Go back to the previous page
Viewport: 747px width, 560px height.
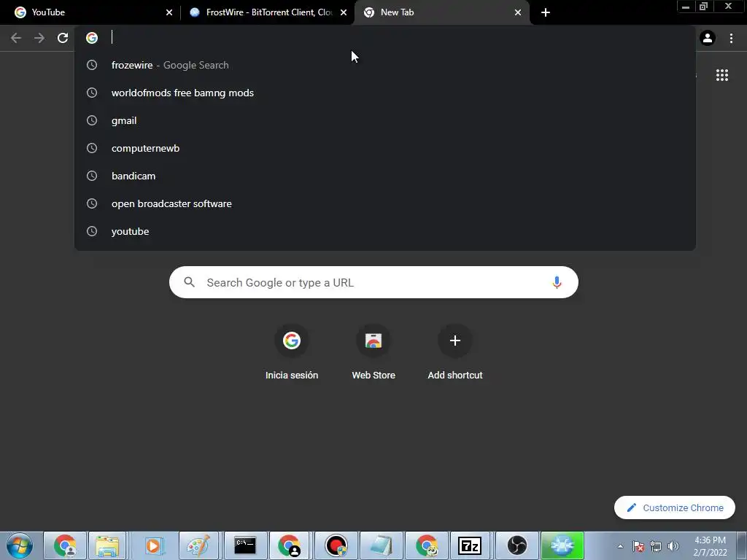(x=16, y=38)
